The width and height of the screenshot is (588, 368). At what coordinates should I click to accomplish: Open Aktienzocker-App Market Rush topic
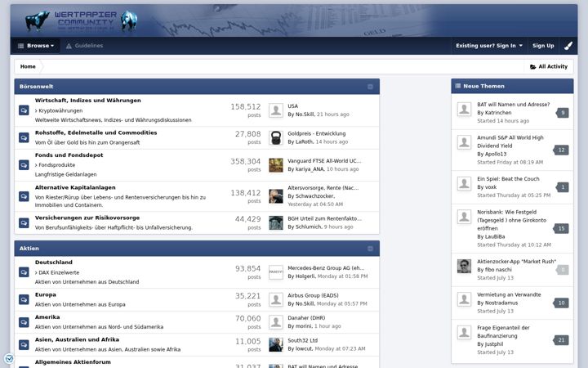(516, 262)
